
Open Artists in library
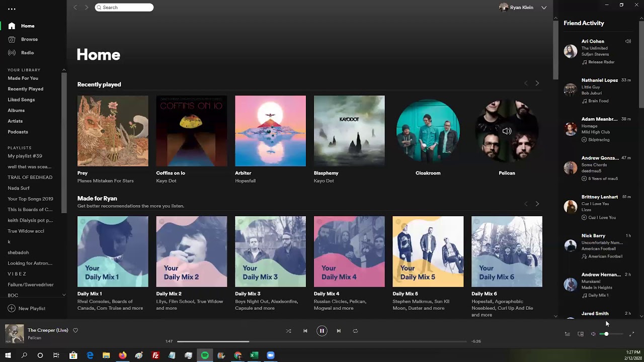click(15, 121)
